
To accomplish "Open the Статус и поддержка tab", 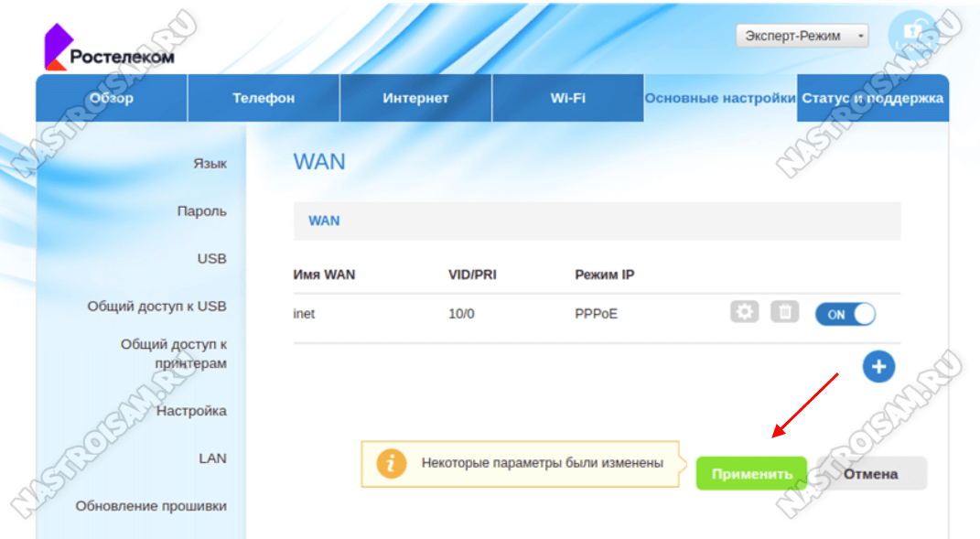I will point(872,98).
